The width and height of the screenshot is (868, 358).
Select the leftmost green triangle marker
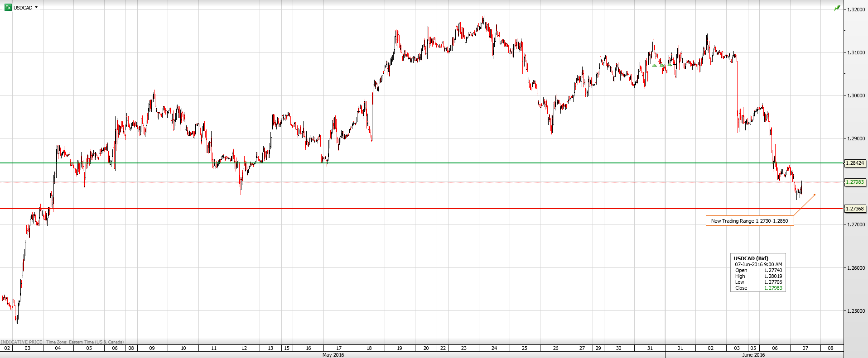tap(654, 65)
